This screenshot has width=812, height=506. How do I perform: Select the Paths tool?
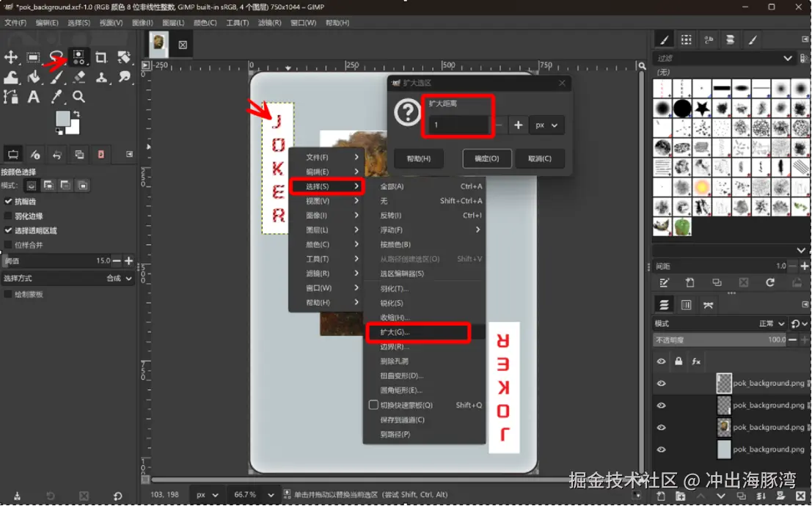(x=11, y=97)
